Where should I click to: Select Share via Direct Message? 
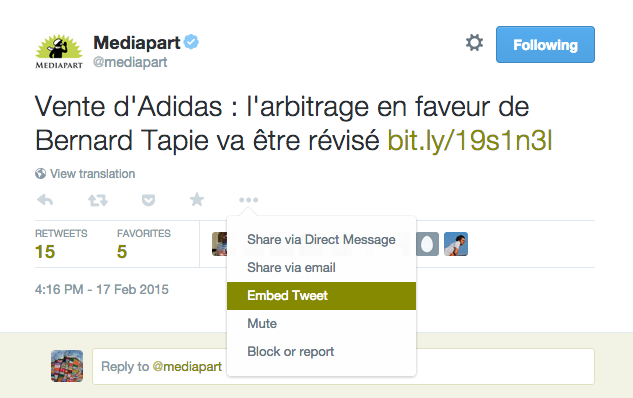tap(321, 239)
